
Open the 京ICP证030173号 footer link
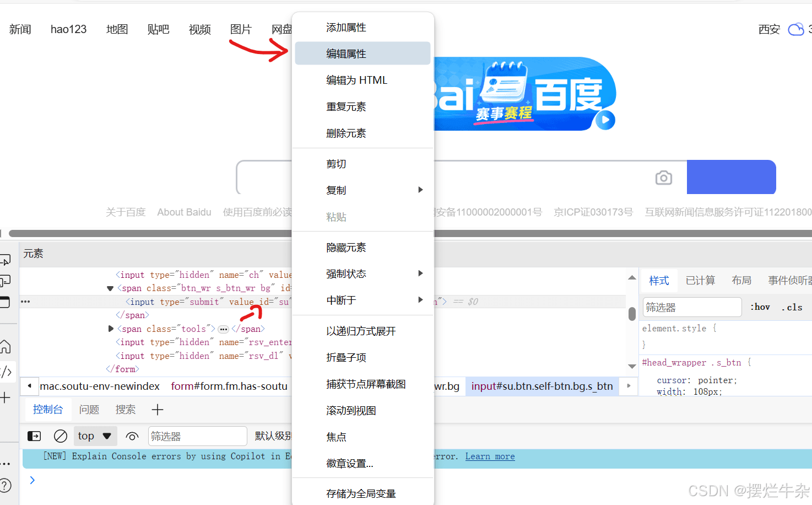point(593,212)
